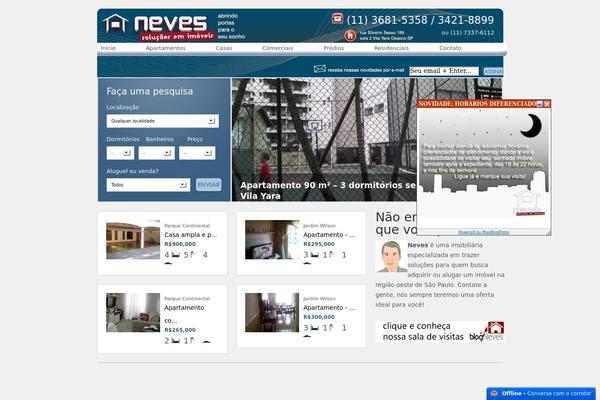Screen dimensions: 600x400
Task: Open the Banheiros dropdown
Action: pos(157,153)
